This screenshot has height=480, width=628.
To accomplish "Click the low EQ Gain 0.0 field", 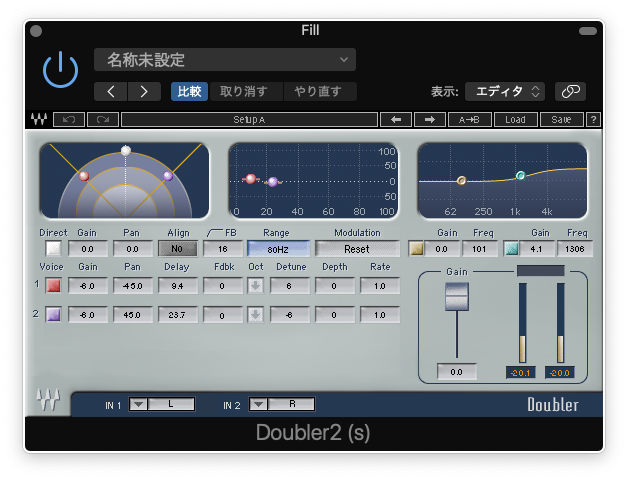I will click(442, 249).
